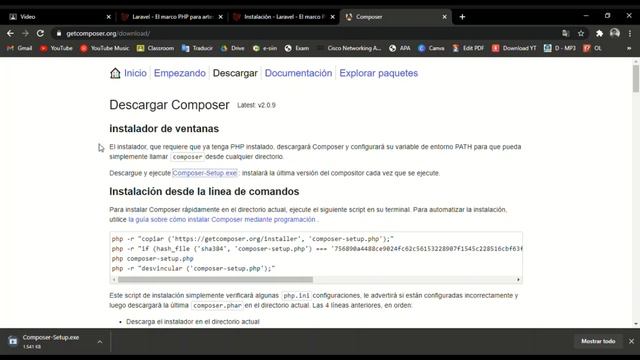Viewport: 640px width, 360px height.
Task: Click the 'php composer-setup.php' code line
Action: [x=153, y=258]
